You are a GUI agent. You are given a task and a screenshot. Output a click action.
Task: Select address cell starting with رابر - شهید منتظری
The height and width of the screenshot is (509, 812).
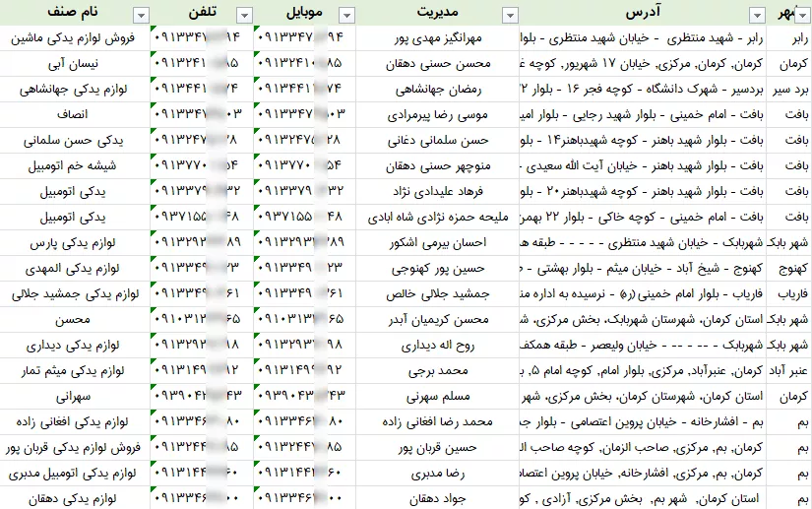pyautogui.click(x=643, y=38)
